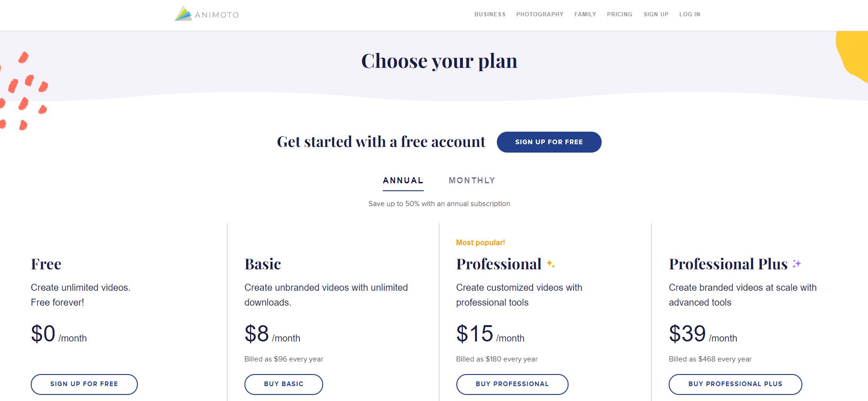
Task: Click the Basic plan $8 price
Action: 257,334
